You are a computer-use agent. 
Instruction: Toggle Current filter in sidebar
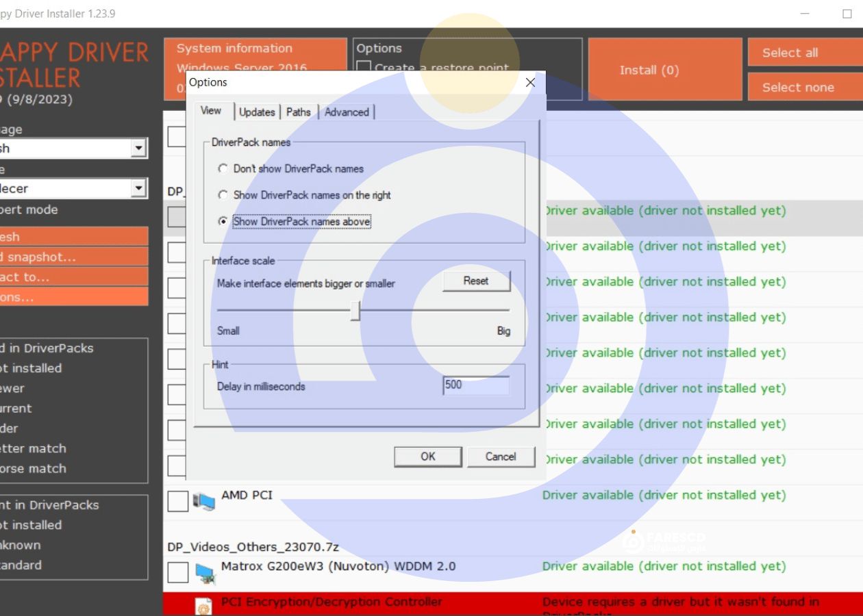click(16, 408)
